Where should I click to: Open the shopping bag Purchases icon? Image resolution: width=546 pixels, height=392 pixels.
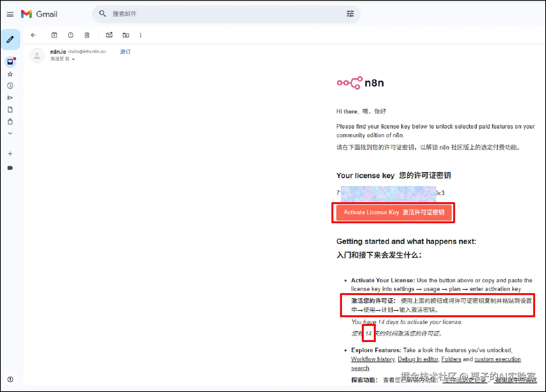point(10,121)
